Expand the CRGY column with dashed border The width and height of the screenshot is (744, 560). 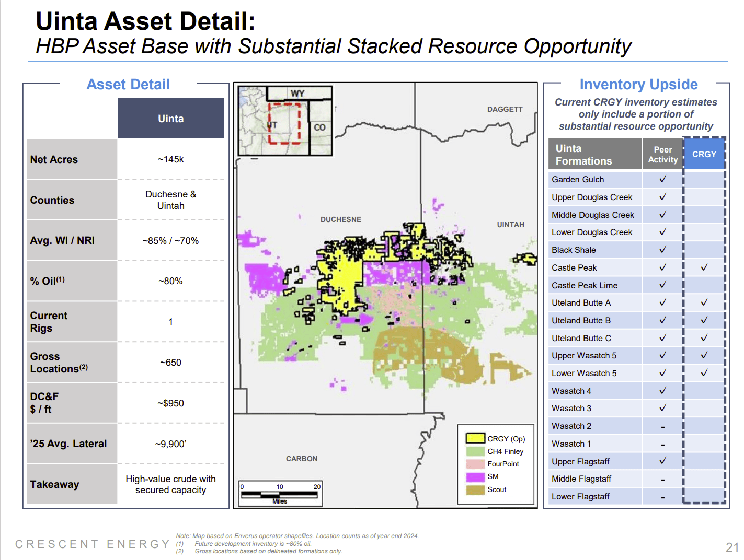704,154
